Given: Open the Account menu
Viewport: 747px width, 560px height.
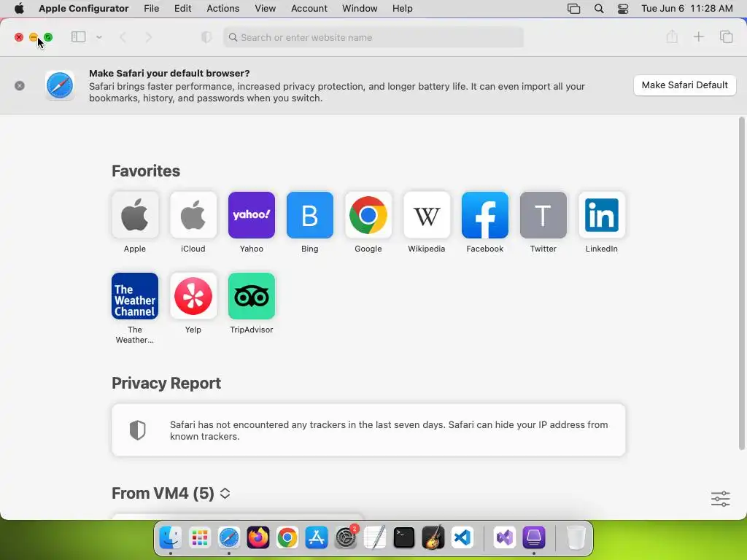Looking at the screenshot, I should [309, 9].
